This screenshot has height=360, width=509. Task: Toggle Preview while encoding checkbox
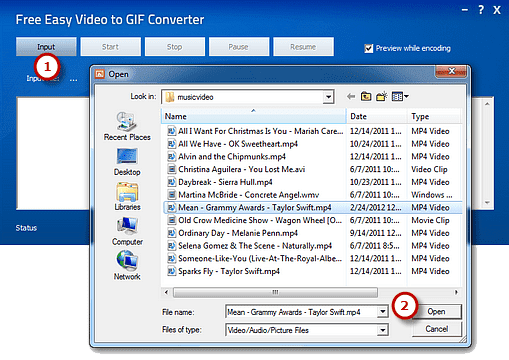[x=369, y=49]
